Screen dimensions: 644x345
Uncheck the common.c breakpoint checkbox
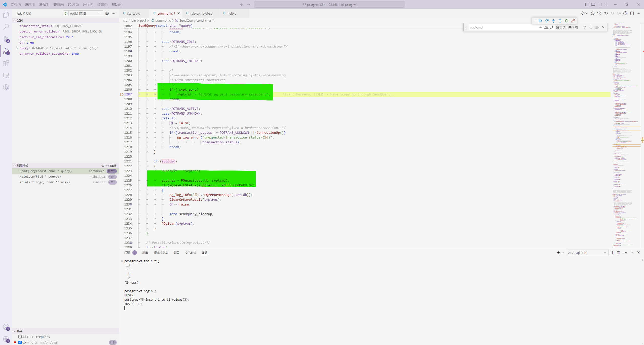click(20, 342)
